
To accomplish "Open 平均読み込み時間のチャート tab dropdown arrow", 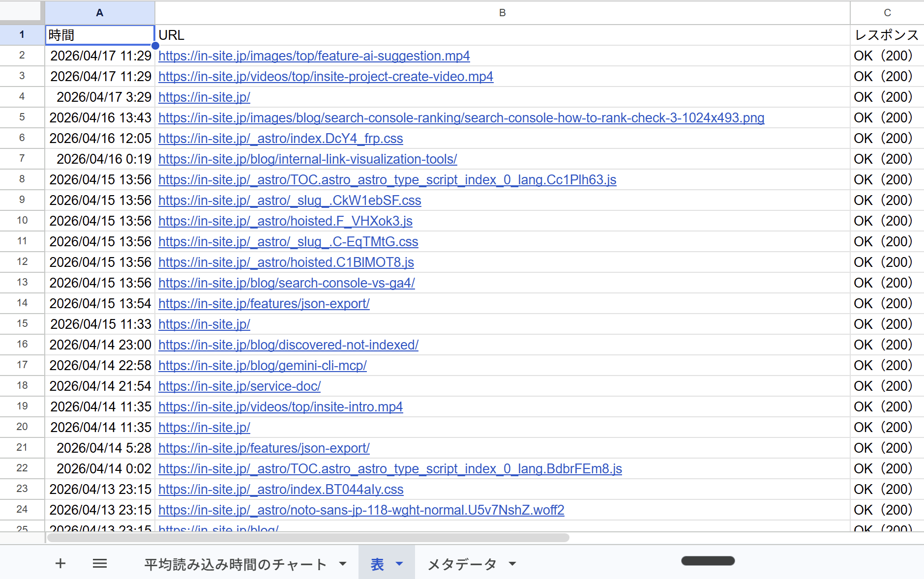I will (343, 564).
